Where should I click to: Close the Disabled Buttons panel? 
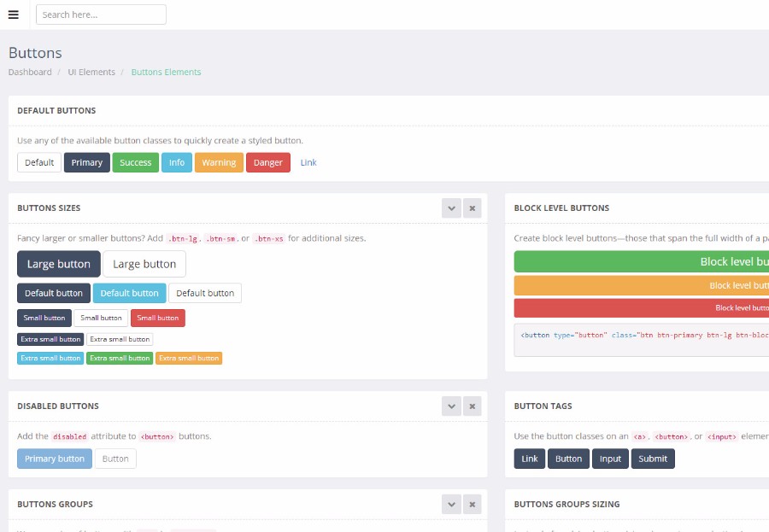point(473,406)
